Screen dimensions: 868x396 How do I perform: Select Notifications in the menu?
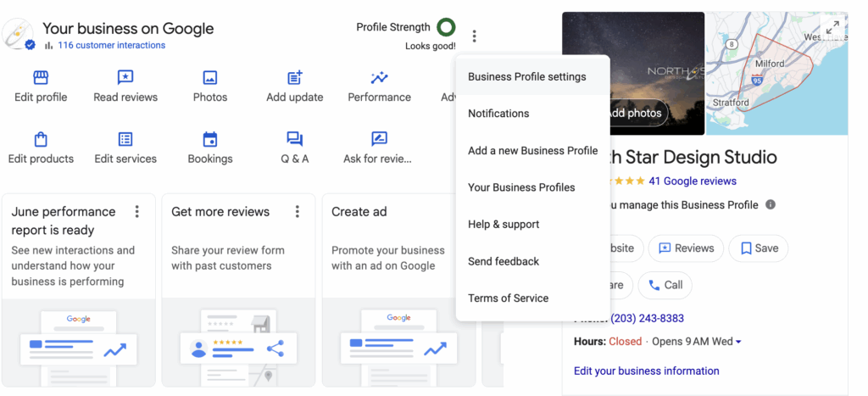point(532,114)
